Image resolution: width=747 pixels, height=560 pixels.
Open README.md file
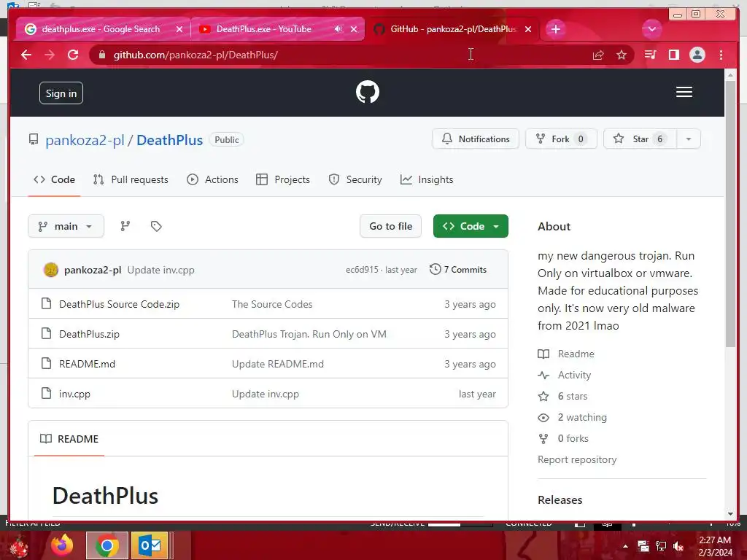[x=88, y=364]
